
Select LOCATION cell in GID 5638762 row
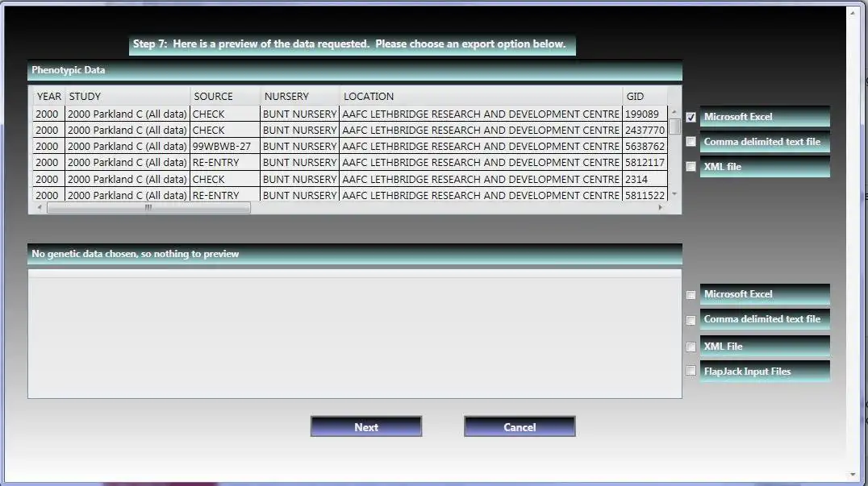481,146
